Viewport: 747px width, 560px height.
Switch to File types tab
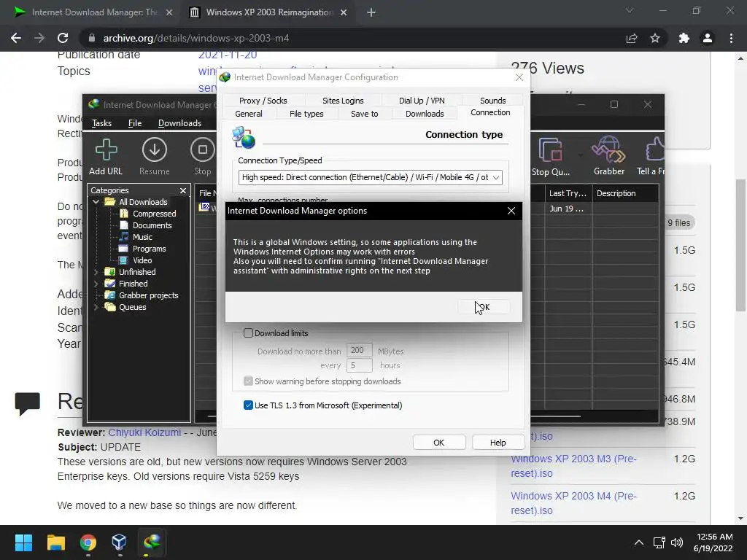(306, 114)
